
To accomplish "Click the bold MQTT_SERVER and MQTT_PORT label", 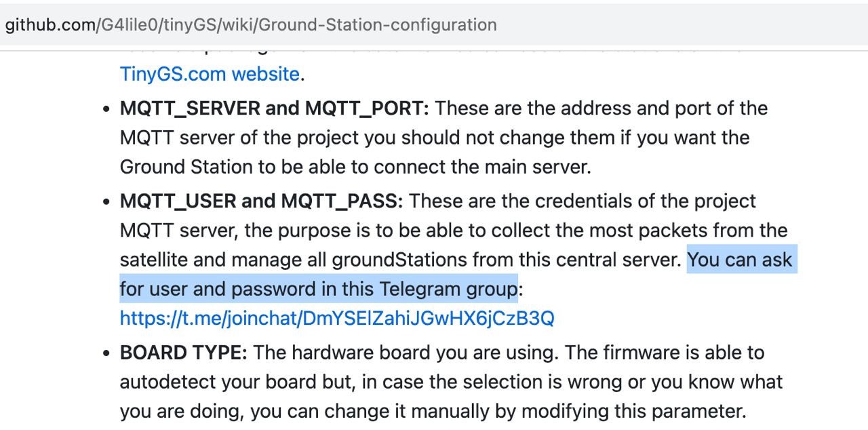I will point(275,109).
